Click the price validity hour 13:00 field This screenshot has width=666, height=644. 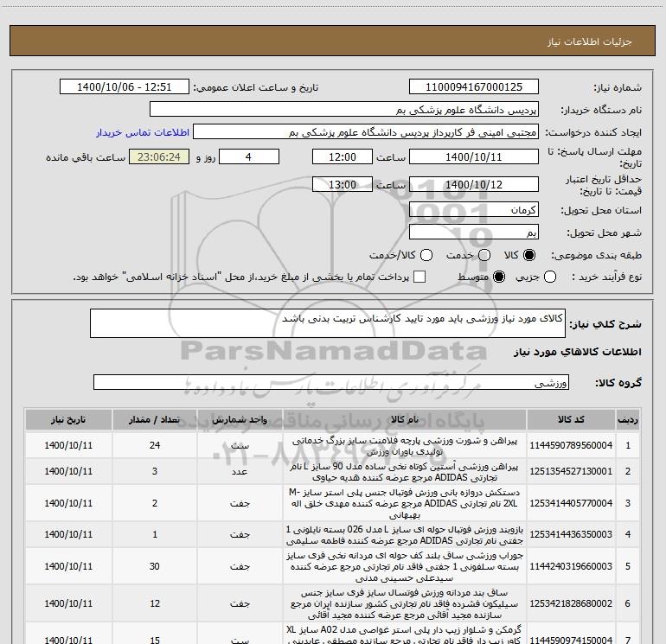coord(343,184)
